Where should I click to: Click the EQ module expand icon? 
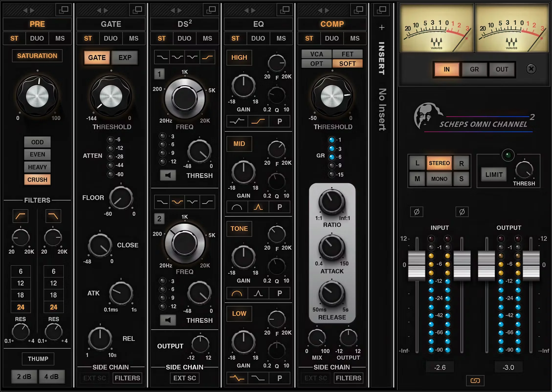[x=285, y=10]
